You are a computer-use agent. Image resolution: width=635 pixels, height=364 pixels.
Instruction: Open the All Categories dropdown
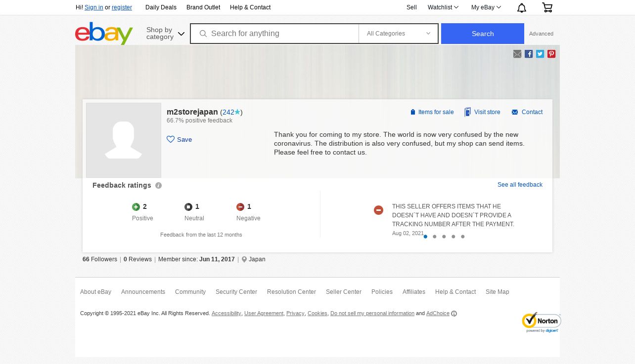398,34
